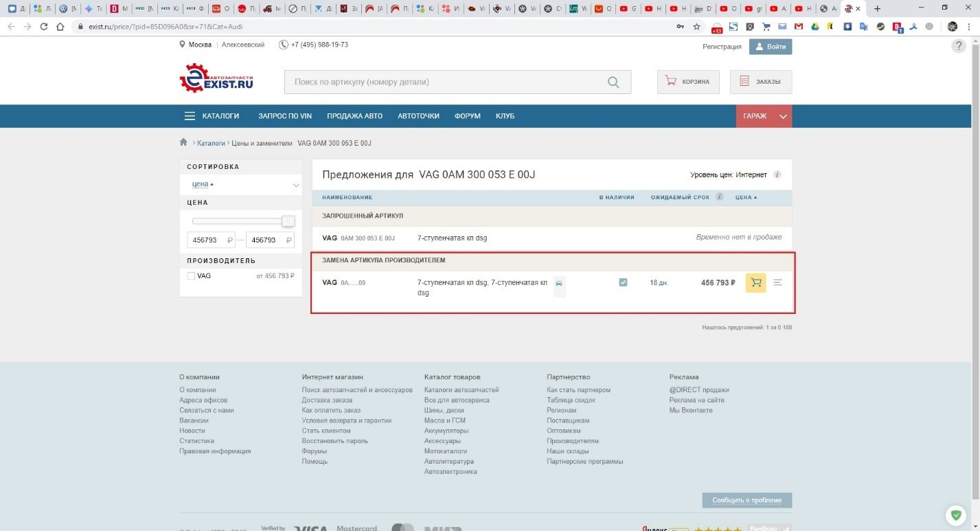The image size is (980, 531).
Task: Click info icon beside Ожидаемый срок
Action: pos(720,197)
